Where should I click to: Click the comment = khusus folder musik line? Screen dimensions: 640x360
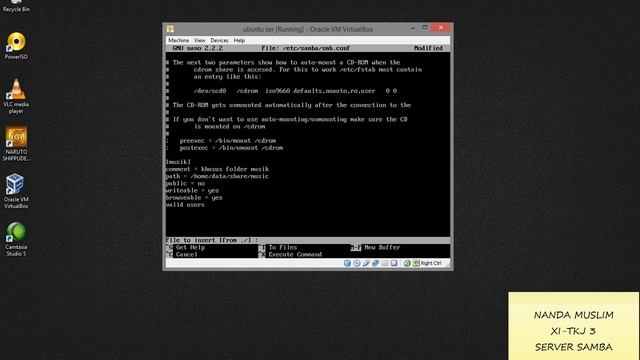217,169
